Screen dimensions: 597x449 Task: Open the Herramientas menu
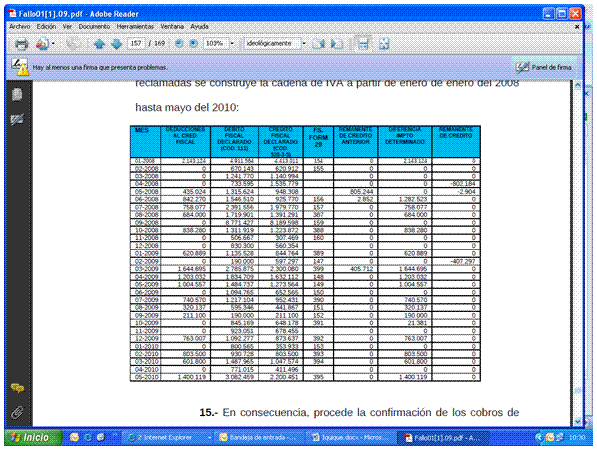(135, 26)
